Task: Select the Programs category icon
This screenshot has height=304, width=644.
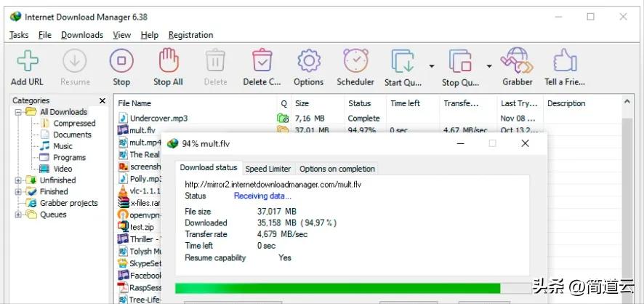Action: tap(45, 157)
